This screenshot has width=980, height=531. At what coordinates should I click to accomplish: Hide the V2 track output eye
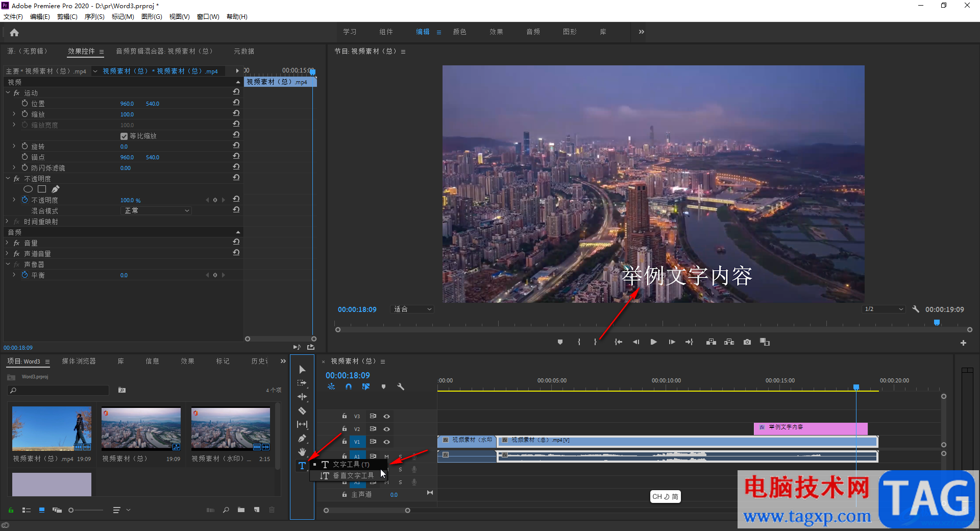(x=386, y=429)
